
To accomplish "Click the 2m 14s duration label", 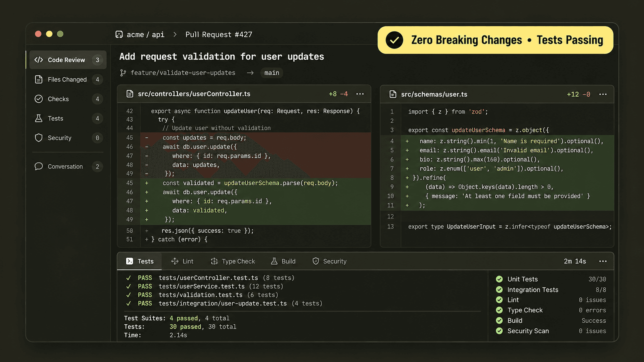I will [575, 261].
